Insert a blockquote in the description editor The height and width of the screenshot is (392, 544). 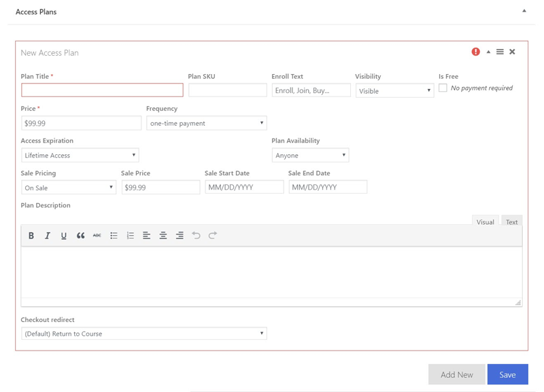click(x=80, y=236)
